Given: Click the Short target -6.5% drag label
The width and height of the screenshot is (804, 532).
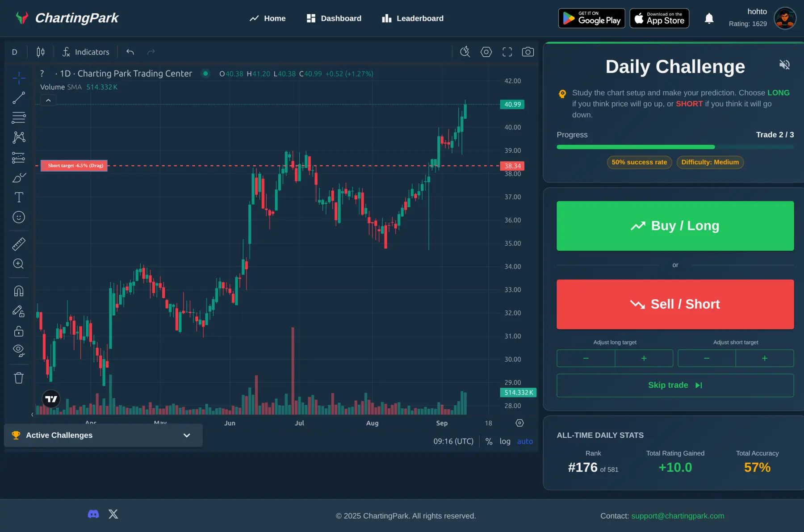Looking at the screenshot, I should point(74,166).
